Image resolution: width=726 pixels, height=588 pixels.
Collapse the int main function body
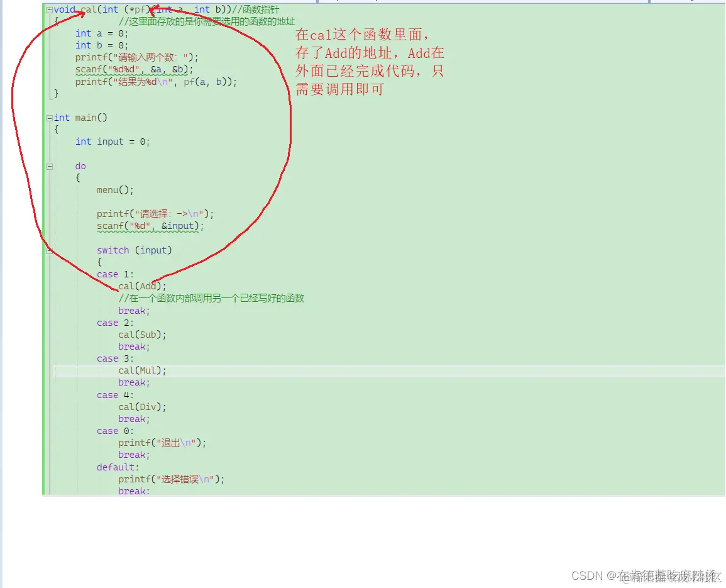pyautogui.click(x=49, y=118)
